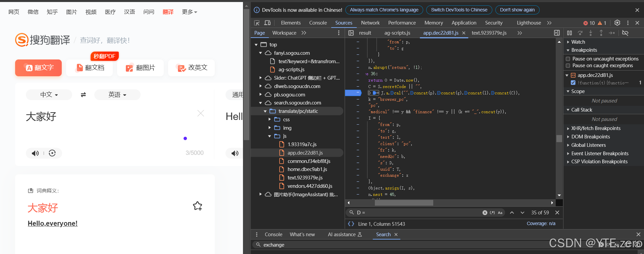
Task: Open the Elements panel tab
Action: tap(291, 23)
